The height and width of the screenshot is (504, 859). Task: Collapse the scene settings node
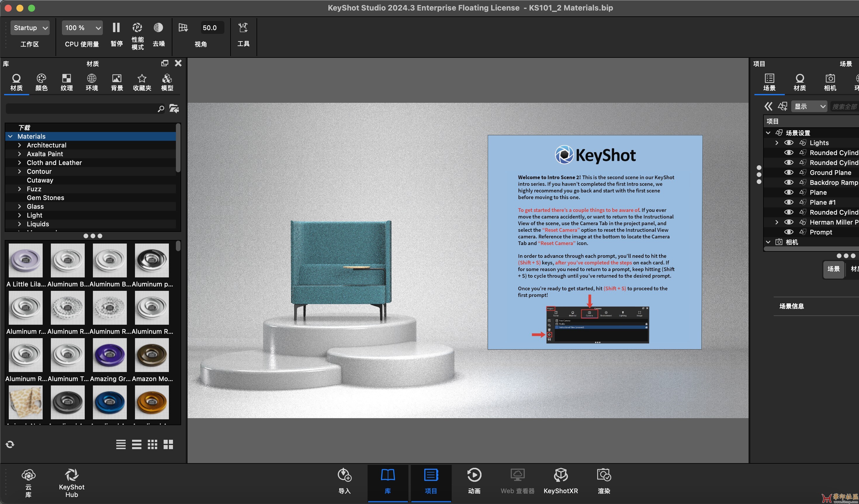click(x=768, y=133)
